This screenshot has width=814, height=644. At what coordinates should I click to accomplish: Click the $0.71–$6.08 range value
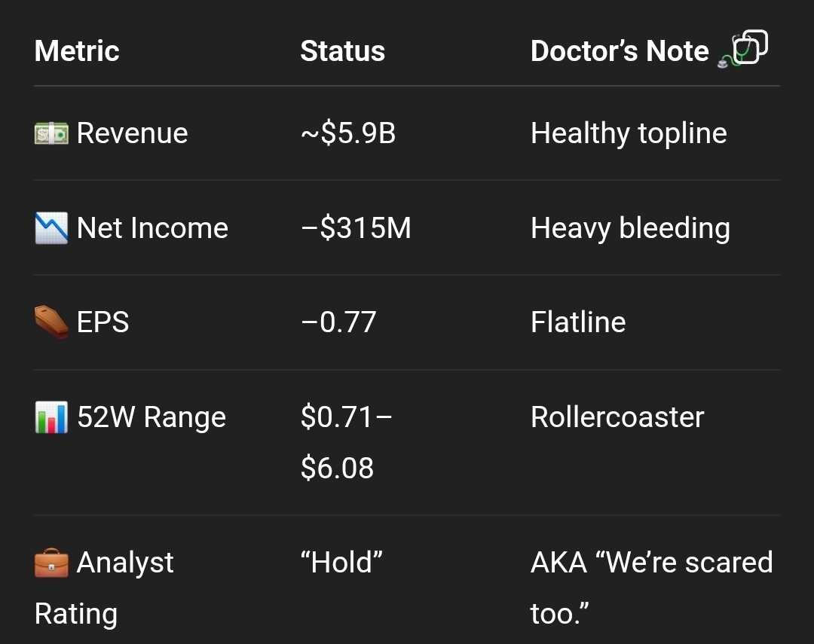pyautogui.click(x=345, y=442)
